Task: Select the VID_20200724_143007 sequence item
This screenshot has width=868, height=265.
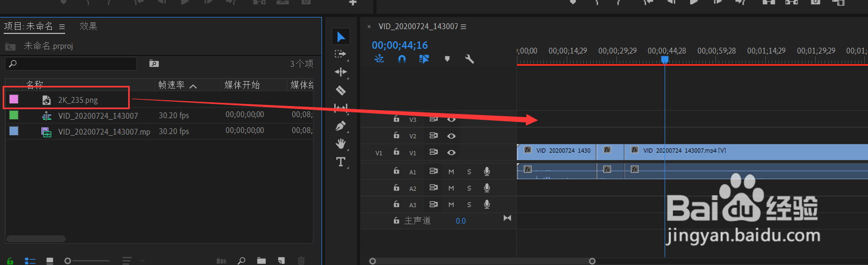Action: pyautogui.click(x=98, y=116)
